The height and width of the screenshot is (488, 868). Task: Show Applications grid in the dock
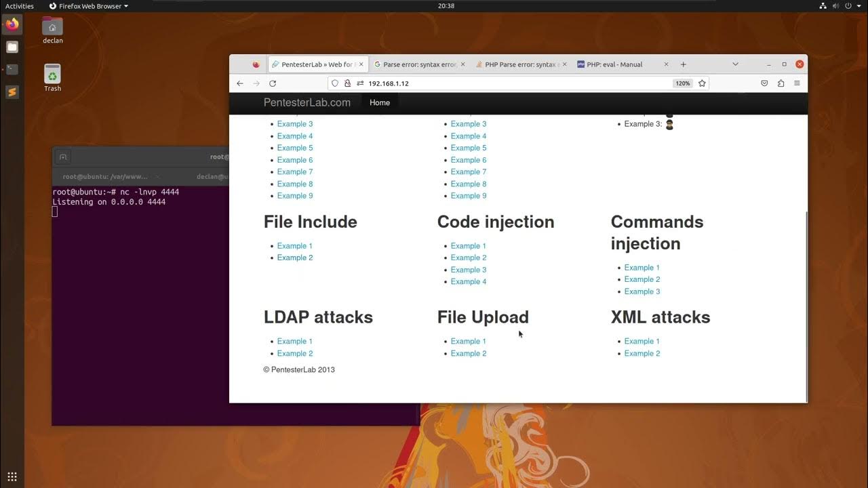click(x=12, y=476)
